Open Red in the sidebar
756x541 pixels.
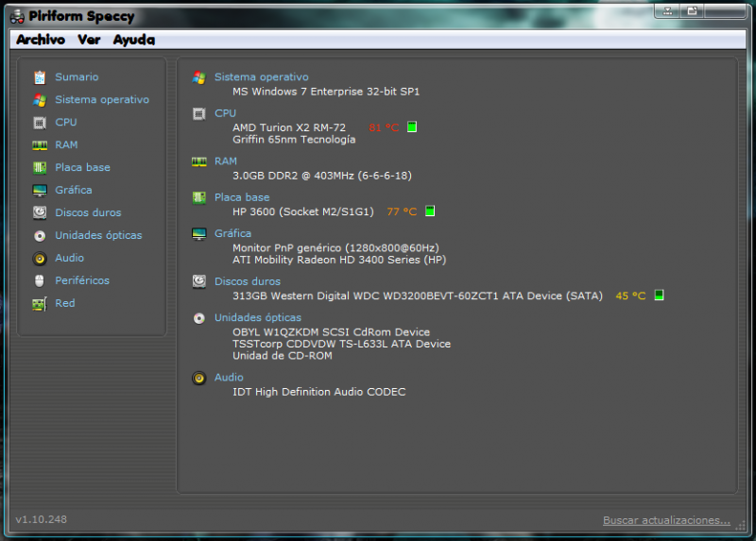pyautogui.click(x=65, y=303)
